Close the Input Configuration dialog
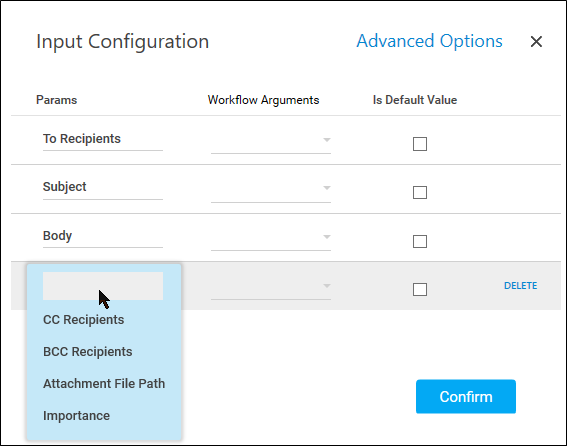Viewport: 567px width, 446px height. (x=536, y=41)
